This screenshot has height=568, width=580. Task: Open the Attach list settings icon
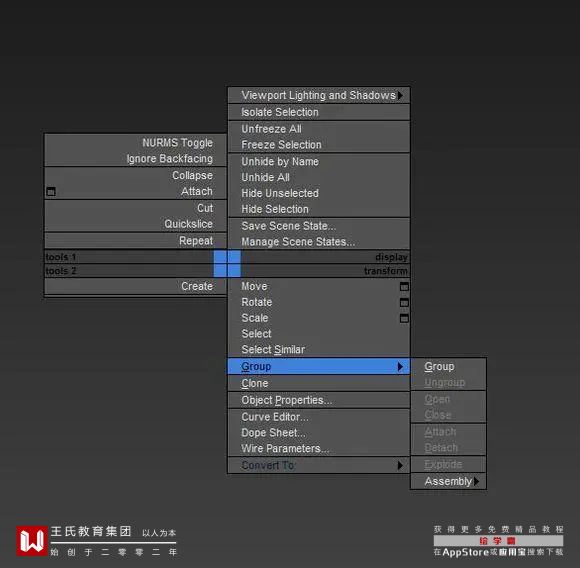click(51, 192)
